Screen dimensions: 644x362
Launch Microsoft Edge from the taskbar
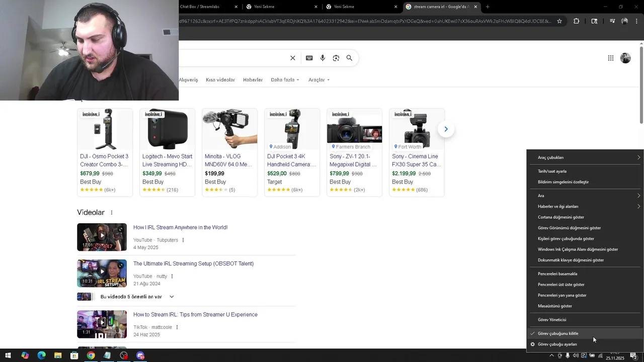click(x=41, y=355)
